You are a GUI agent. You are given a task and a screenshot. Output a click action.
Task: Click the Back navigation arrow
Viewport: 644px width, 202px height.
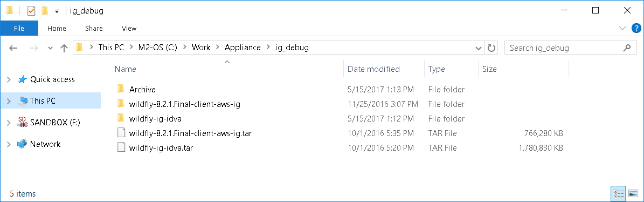tap(13, 48)
